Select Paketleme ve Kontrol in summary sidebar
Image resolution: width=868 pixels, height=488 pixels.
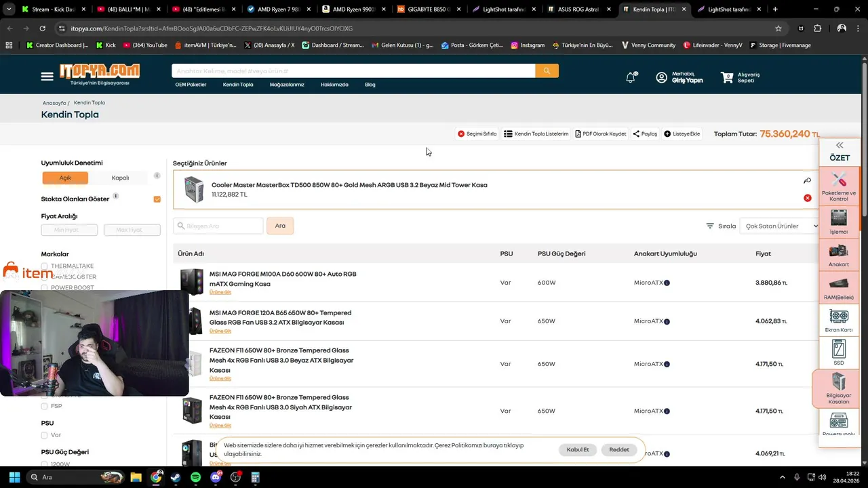coord(839,186)
